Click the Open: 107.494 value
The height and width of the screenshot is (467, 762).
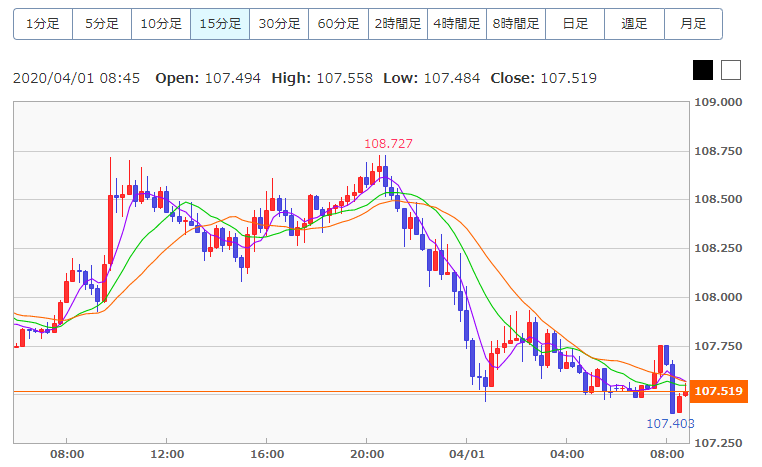(208, 78)
